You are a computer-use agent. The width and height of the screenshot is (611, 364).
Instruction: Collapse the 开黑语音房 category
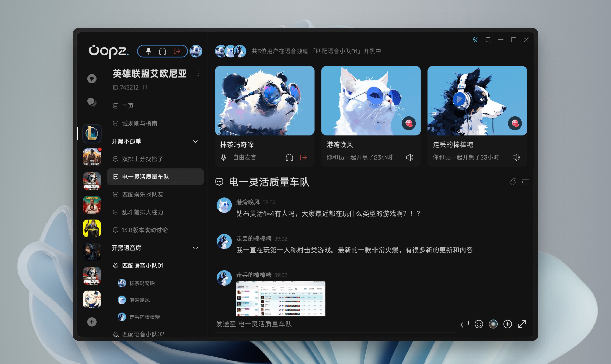point(195,248)
